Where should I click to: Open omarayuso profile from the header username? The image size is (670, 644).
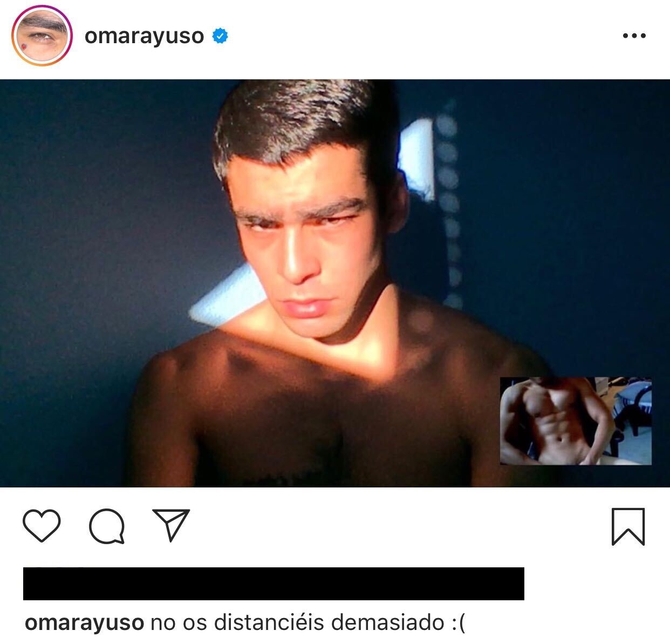(x=144, y=36)
